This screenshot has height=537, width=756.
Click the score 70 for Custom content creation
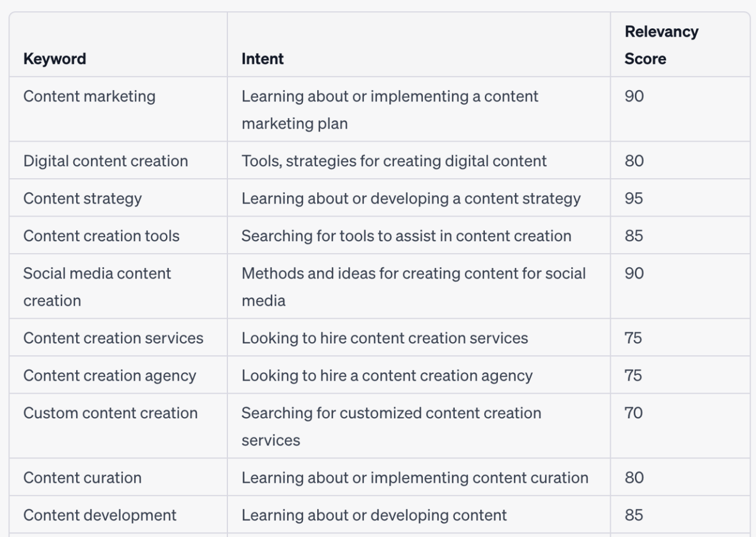[x=634, y=413]
